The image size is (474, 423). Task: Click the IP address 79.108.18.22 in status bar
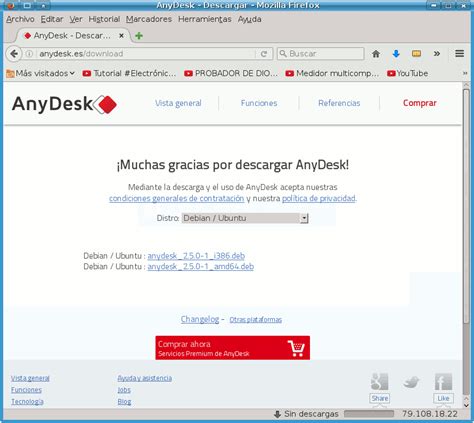pyautogui.click(x=430, y=414)
